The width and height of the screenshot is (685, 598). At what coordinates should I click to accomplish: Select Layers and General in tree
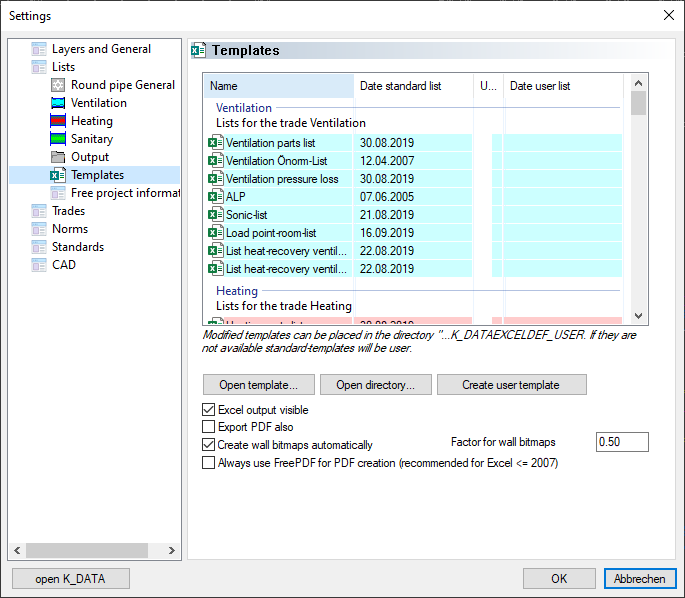(x=101, y=49)
